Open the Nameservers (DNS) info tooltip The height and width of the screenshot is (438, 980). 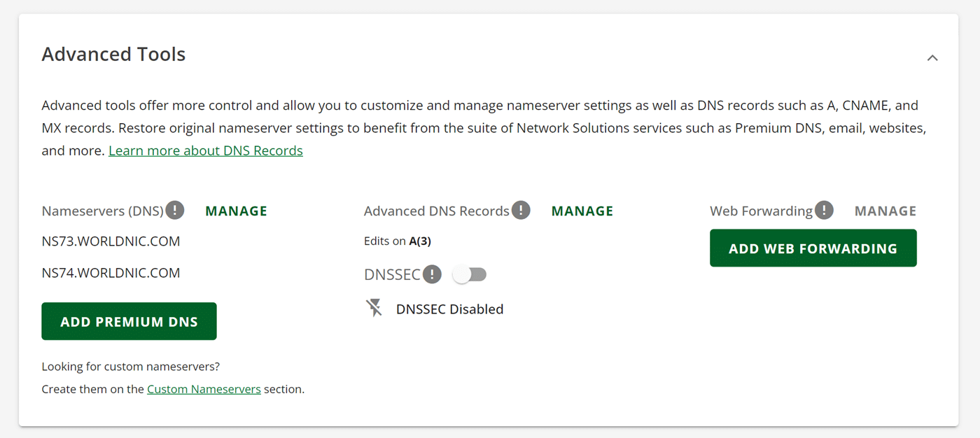tap(174, 209)
